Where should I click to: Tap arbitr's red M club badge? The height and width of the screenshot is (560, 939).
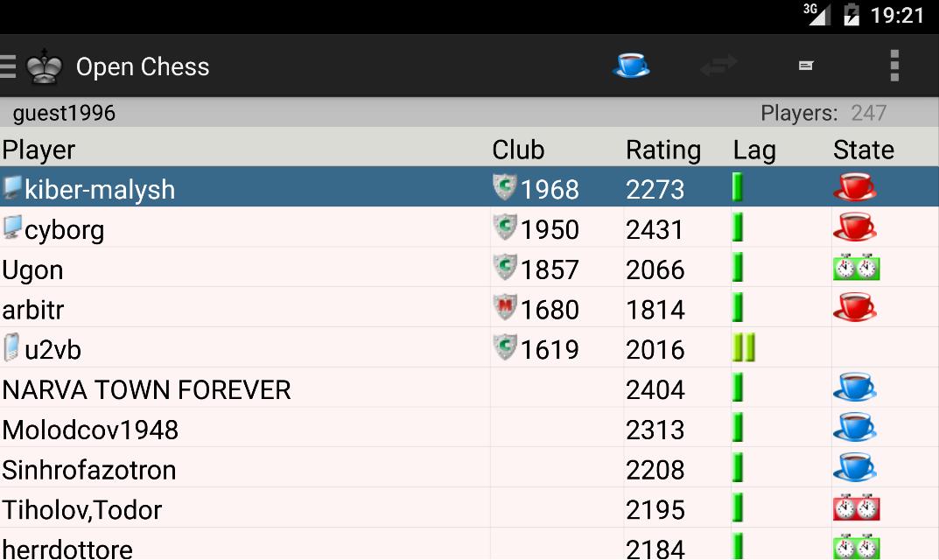click(x=505, y=308)
